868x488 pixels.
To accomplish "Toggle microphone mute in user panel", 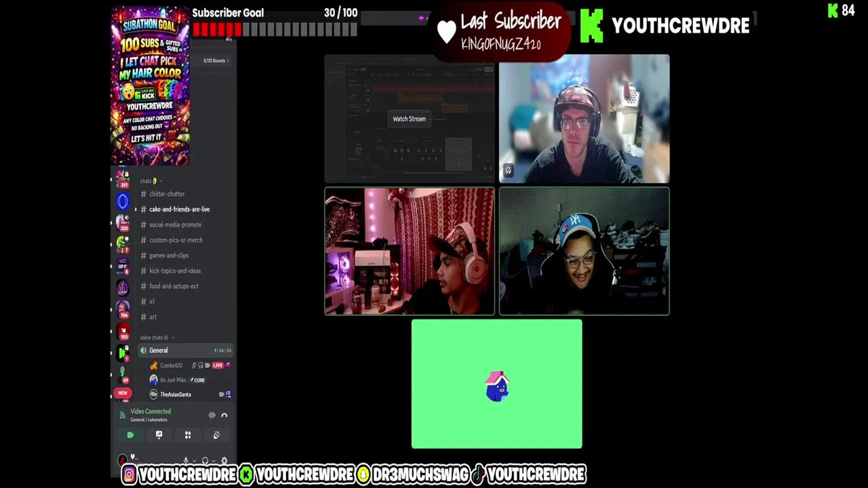I will (186, 461).
